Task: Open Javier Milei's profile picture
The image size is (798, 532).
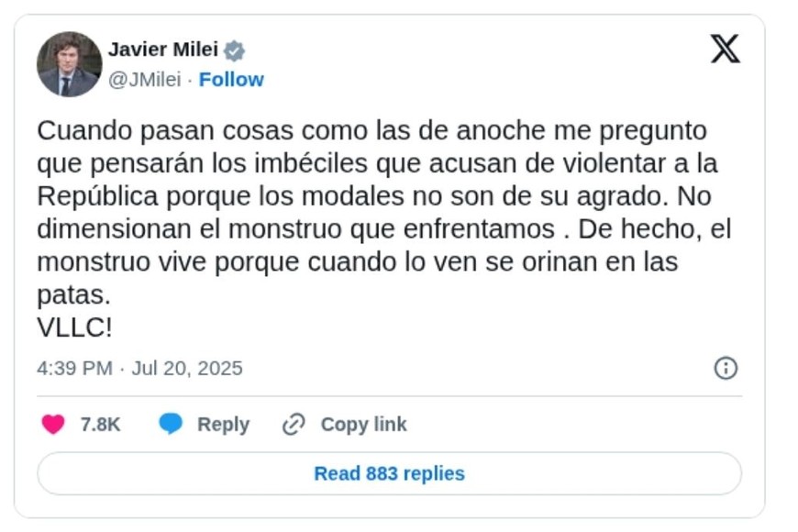Action: coord(69,64)
